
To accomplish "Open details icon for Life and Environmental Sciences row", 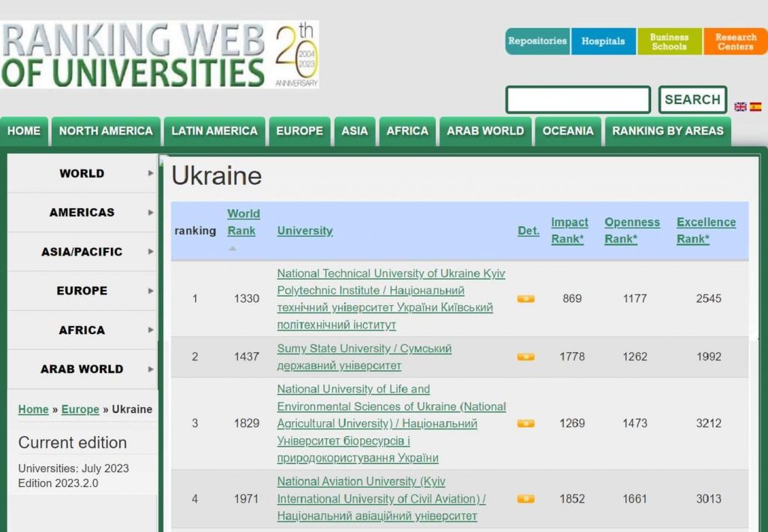I will 526,423.
